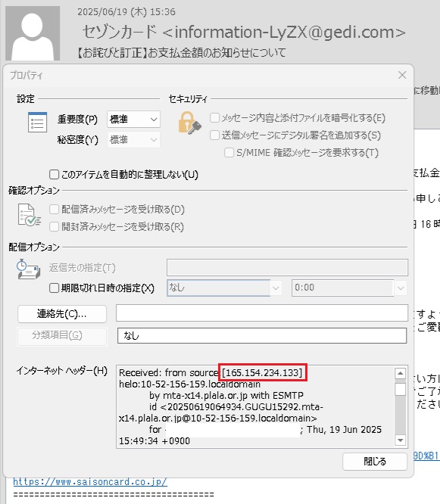
Task: Click the 連絡先(C)... button
Action: (x=62, y=314)
